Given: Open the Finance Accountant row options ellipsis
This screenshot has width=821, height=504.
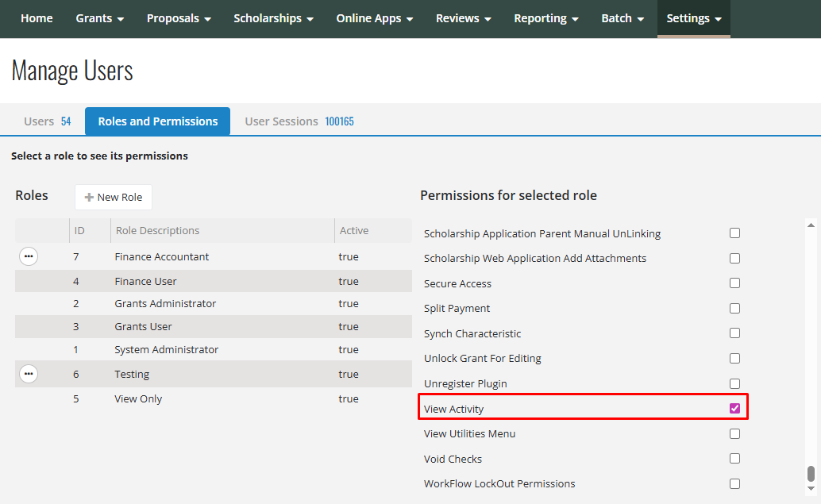Looking at the screenshot, I should (x=29, y=256).
